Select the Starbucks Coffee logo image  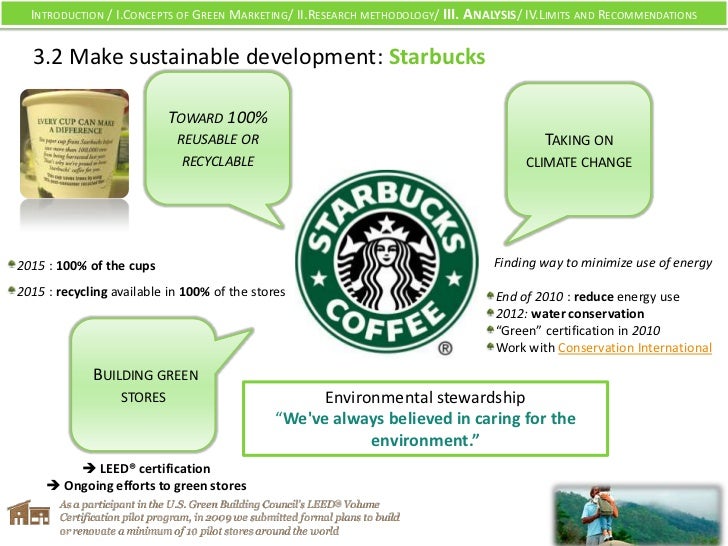point(386,261)
